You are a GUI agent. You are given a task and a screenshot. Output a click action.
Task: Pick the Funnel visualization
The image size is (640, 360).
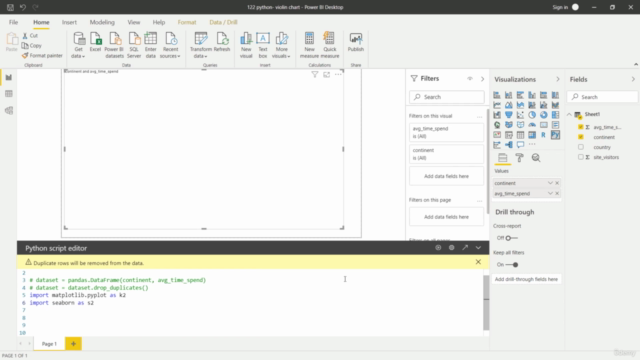coord(509,115)
